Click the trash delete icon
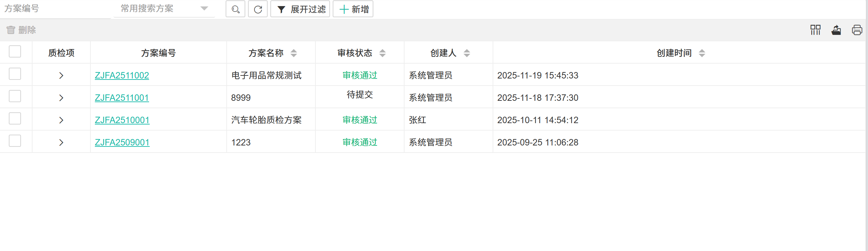The width and height of the screenshot is (868, 251). [11, 30]
